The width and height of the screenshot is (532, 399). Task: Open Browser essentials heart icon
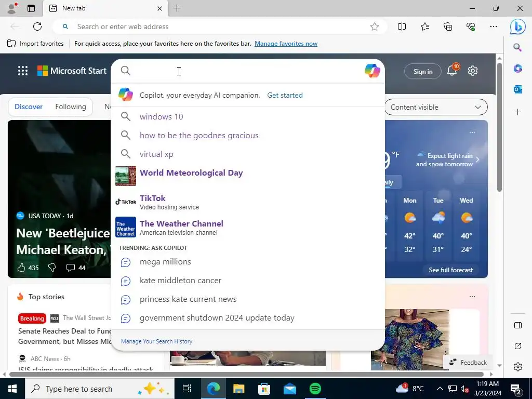[x=471, y=26]
